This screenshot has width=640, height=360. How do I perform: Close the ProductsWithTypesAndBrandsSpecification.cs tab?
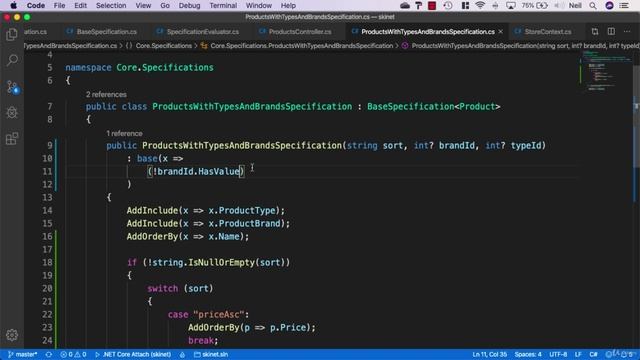tap(501, 31)
